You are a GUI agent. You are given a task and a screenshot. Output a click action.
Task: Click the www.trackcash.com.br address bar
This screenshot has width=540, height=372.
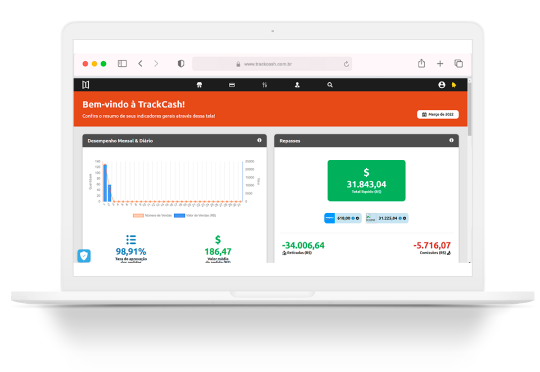[272, 64]
